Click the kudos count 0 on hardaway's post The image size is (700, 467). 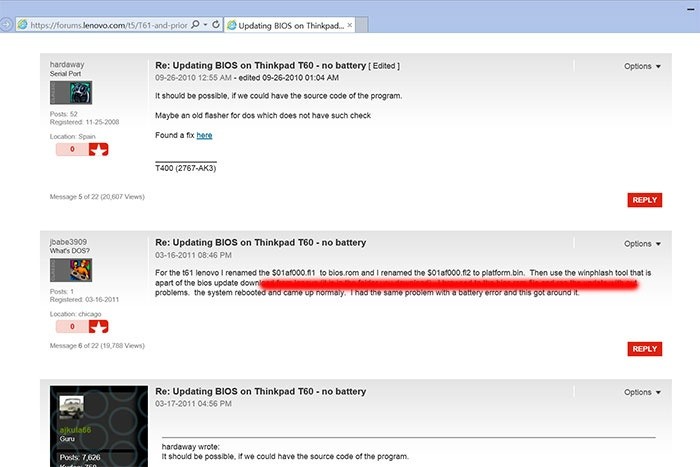pos(72,149)
